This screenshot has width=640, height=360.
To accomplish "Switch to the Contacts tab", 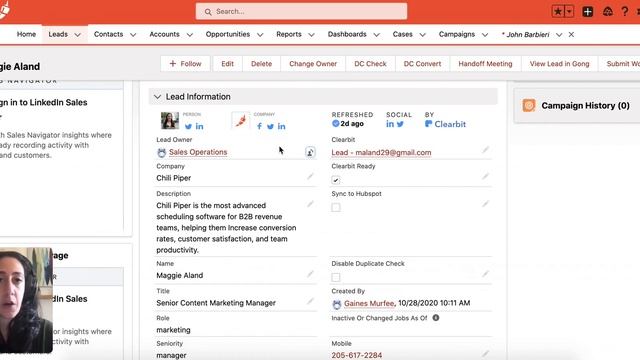I will click(108, 34).
